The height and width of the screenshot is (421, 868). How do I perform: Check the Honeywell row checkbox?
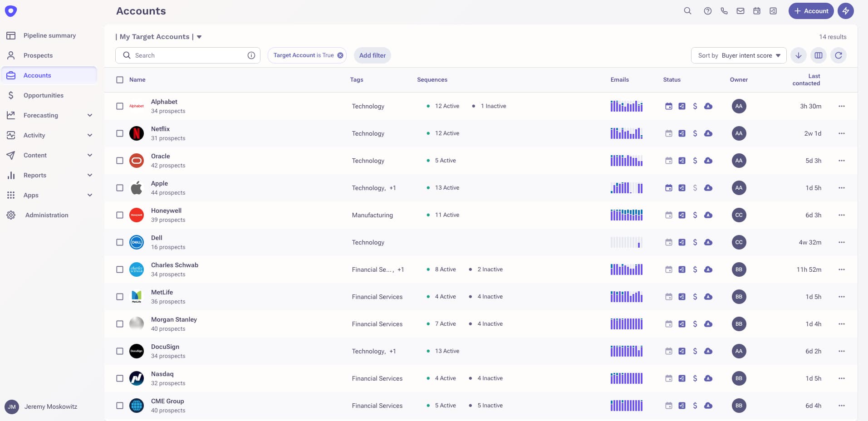[x=120, y=215]
